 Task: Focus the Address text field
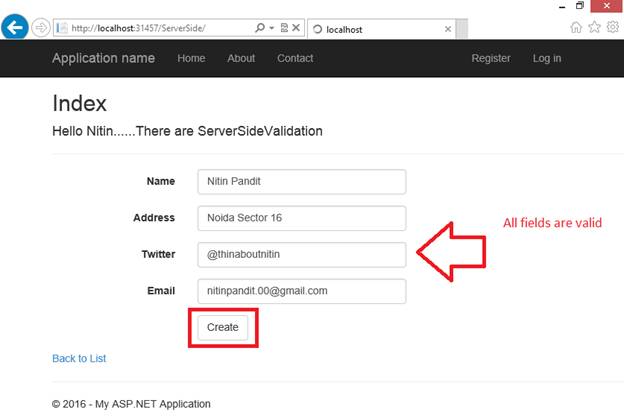click(x=301, y=218)
